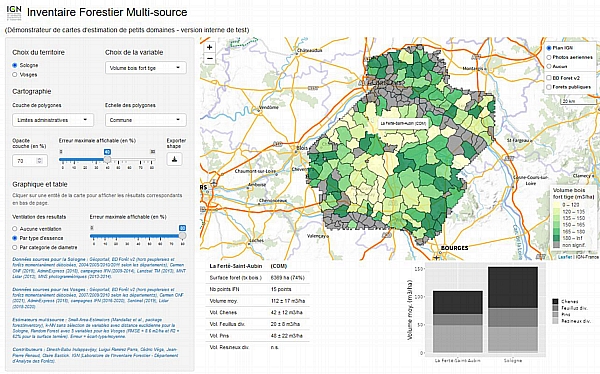The width and height of the screenshot is (600, 374).
Task: Click the Vol. Pins table row
Action: point(258,336)
